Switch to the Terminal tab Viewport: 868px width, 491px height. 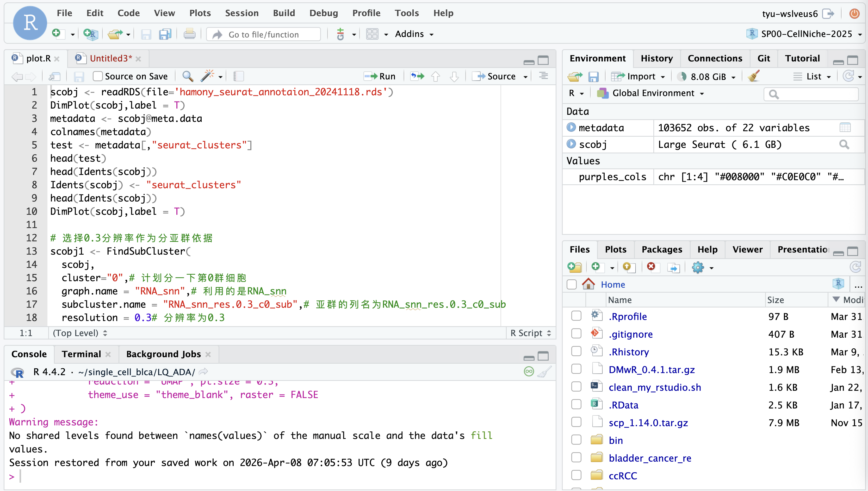click(x=81, y=354)
